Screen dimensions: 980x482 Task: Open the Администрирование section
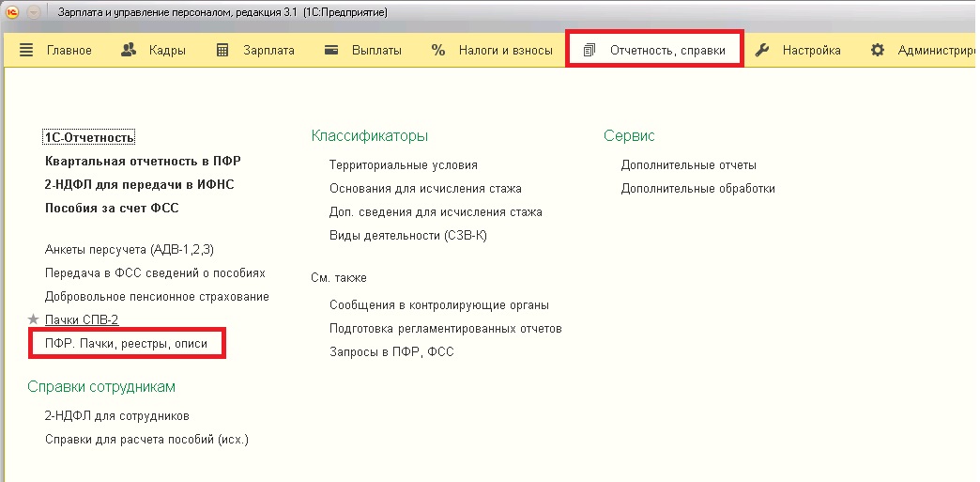(936, 51)
